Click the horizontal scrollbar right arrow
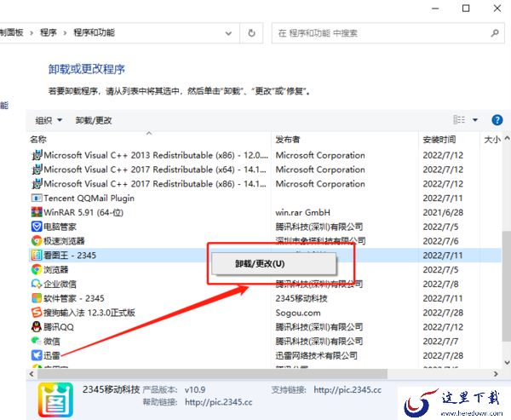The image size is (511, 420). (496, 374)
